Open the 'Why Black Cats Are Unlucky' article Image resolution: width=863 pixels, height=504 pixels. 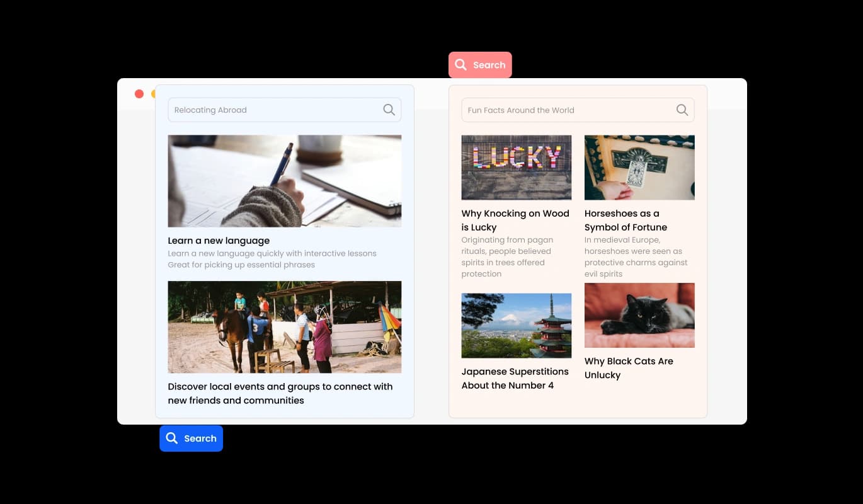pos(629,368)
